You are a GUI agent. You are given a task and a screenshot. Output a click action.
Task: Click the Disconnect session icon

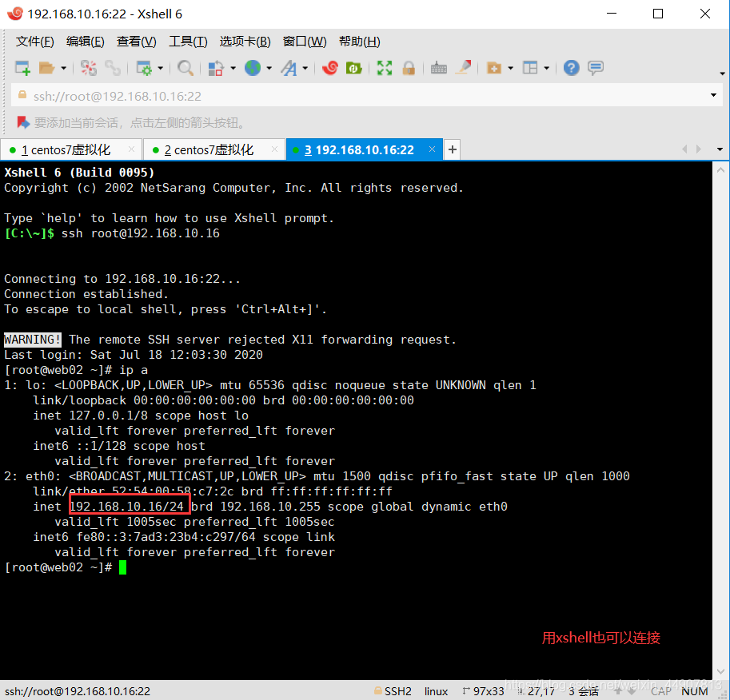click(x=89, y=68)
